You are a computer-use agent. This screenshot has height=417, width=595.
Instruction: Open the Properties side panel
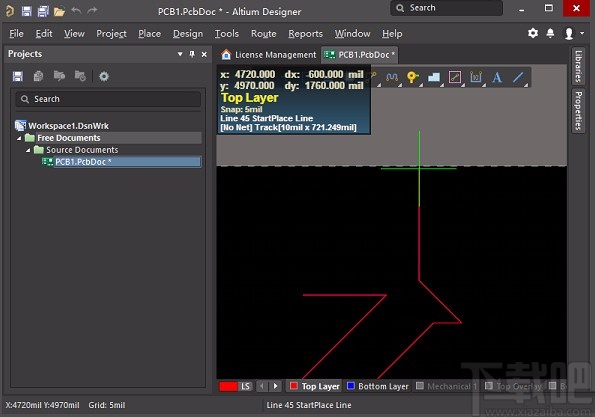[x=578, y=111]
